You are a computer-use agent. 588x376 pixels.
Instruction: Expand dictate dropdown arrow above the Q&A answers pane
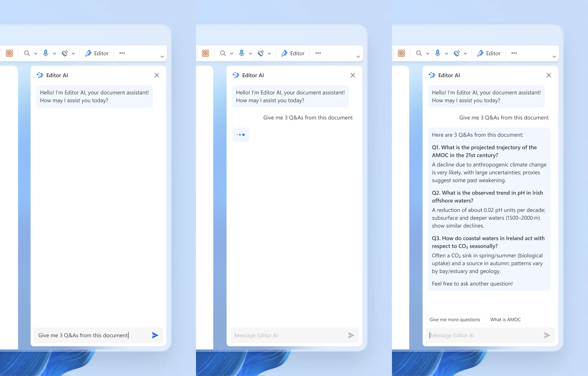[446, 53]
